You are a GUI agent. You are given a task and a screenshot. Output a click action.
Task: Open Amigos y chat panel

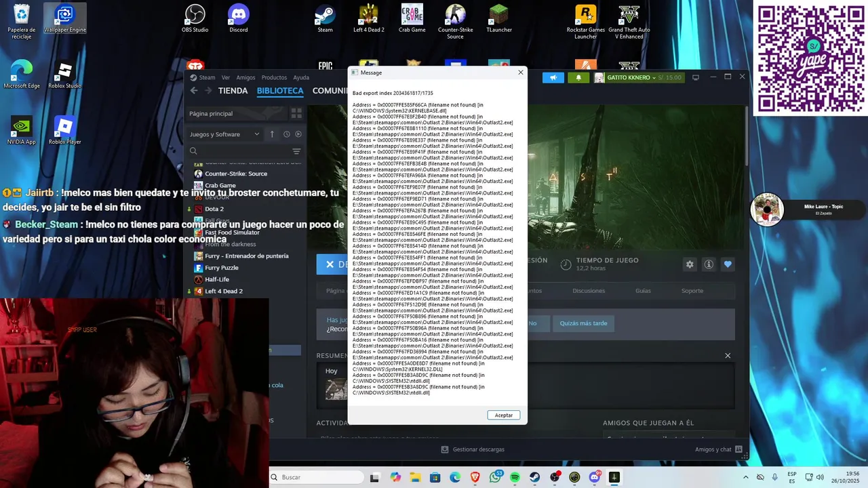coord(718,449)
